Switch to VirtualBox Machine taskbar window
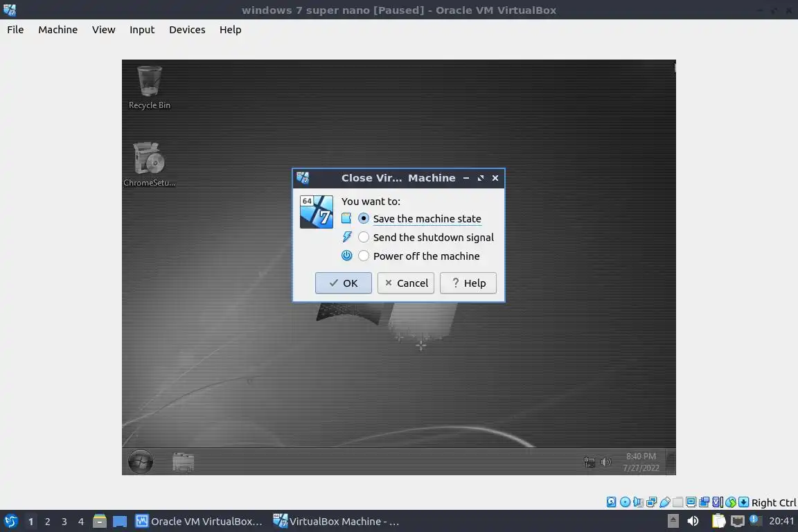 (337, 522)
